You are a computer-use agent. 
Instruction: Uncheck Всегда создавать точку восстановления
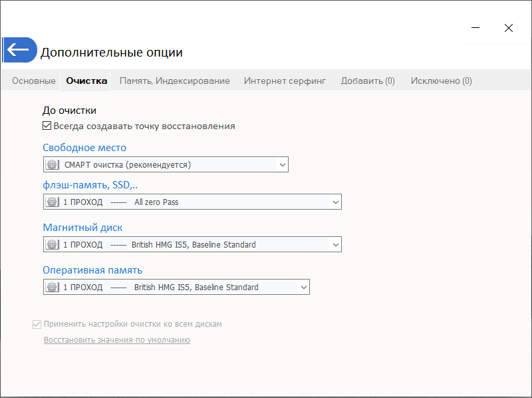47,124
